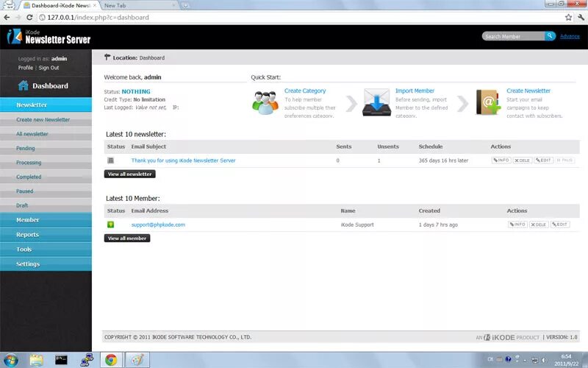
Task: Click the iKode Support name cell
Action: (x=357, y=224)
